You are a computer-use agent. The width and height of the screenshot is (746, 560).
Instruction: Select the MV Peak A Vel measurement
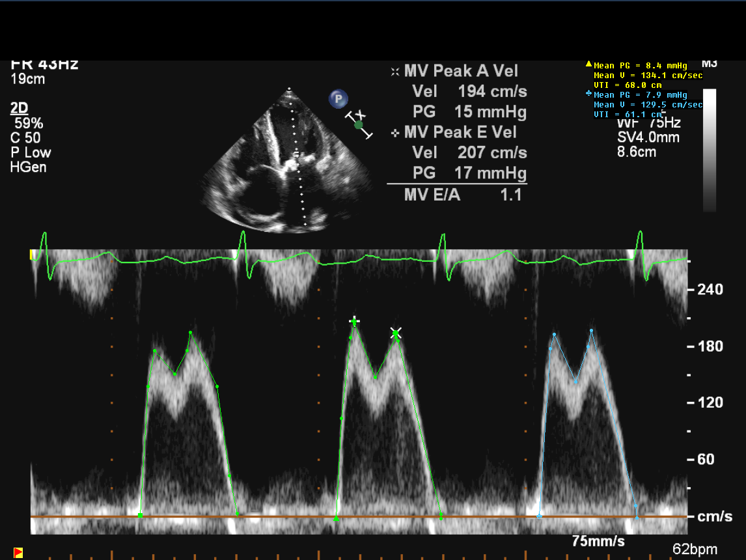click(461, 71)
